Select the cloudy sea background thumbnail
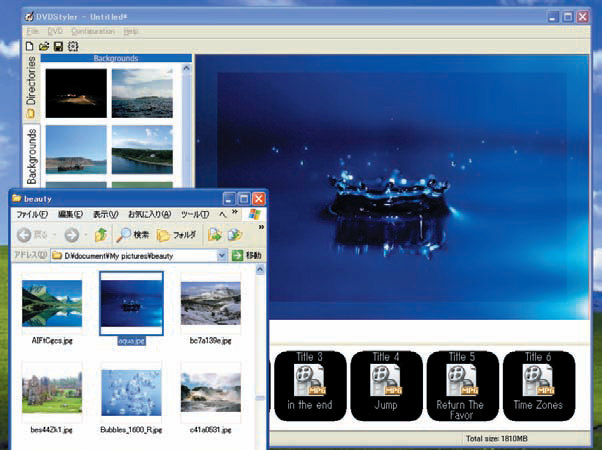 (x=142, y=93)
